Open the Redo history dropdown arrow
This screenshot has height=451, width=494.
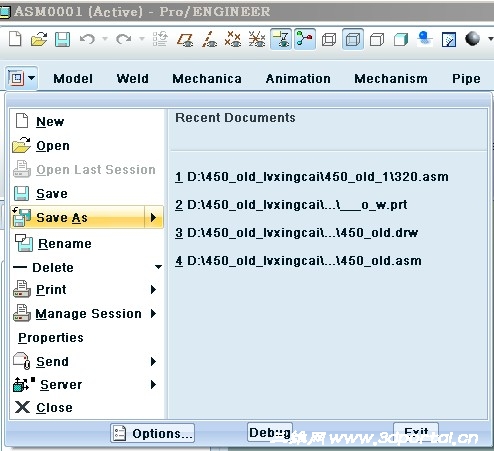[x=142, y=39]
